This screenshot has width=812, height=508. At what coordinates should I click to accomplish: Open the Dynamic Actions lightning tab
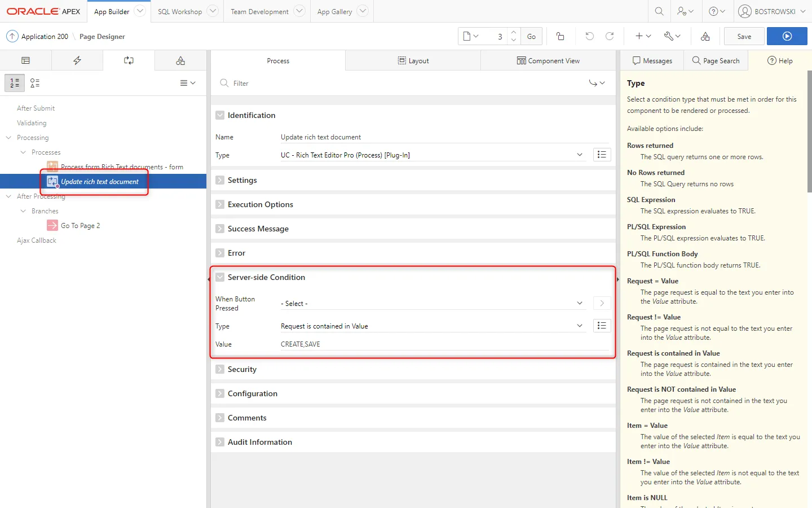pyautogui.click(x=77, y=60)
